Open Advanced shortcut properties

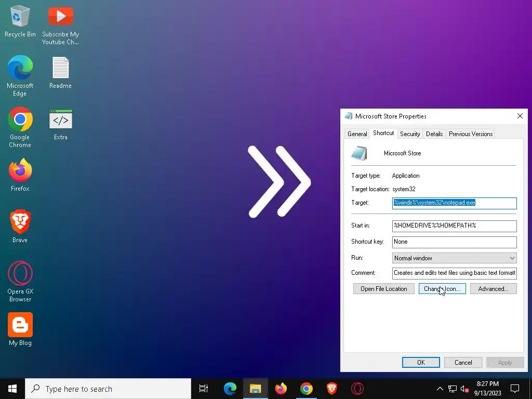tap(494, 289)
